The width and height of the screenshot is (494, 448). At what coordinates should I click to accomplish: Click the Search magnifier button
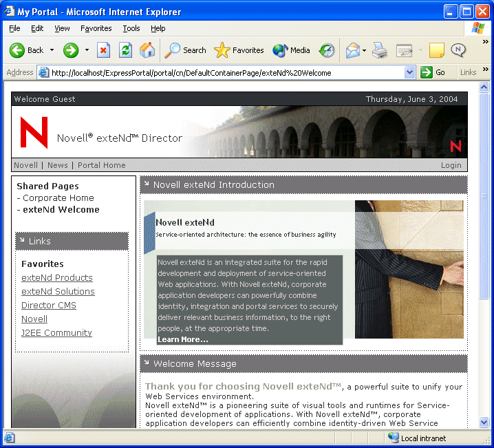(x=185, y=50)
